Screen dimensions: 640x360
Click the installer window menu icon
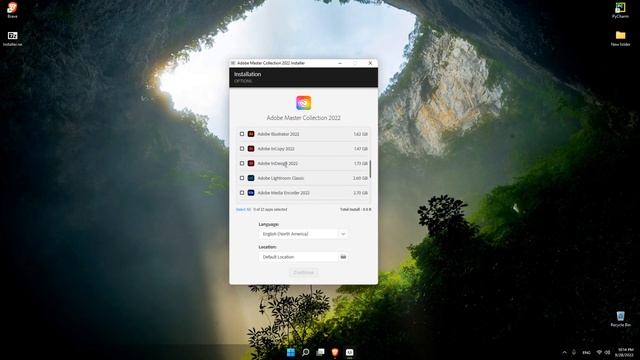[233, 63]
